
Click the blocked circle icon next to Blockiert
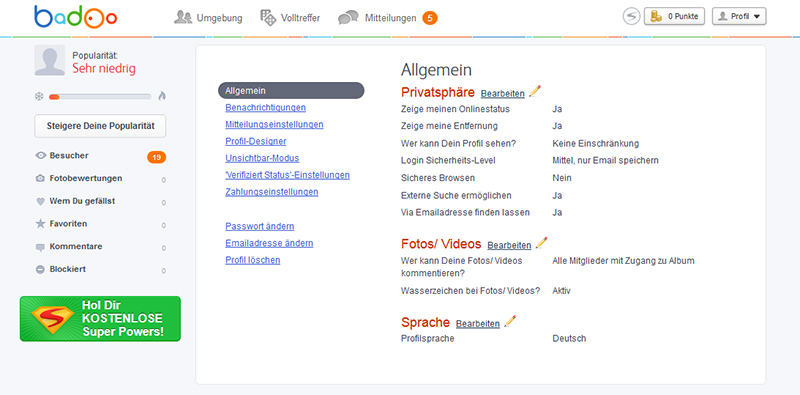click(40, 269)
